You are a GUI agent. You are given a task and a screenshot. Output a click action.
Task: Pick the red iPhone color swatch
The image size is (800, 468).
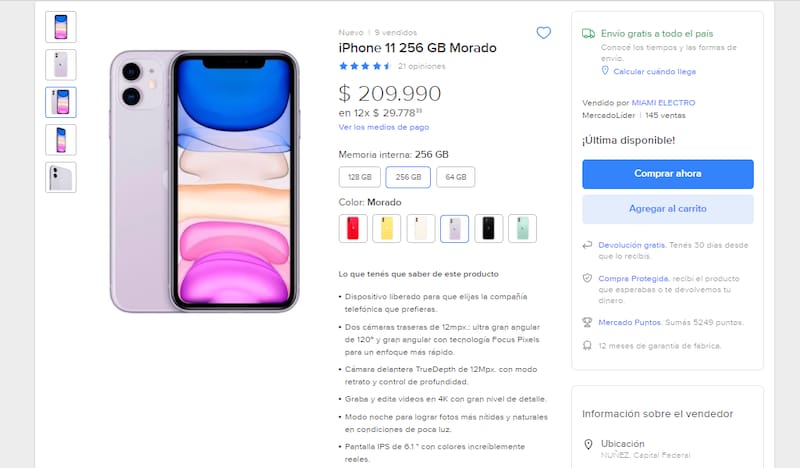353,228
